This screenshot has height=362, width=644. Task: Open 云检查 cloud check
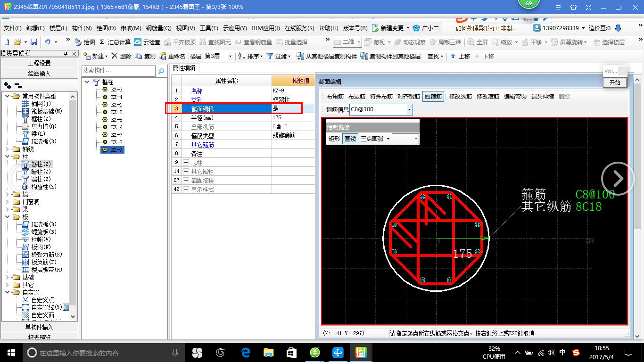pyautogui.click(x=147, y=42)
